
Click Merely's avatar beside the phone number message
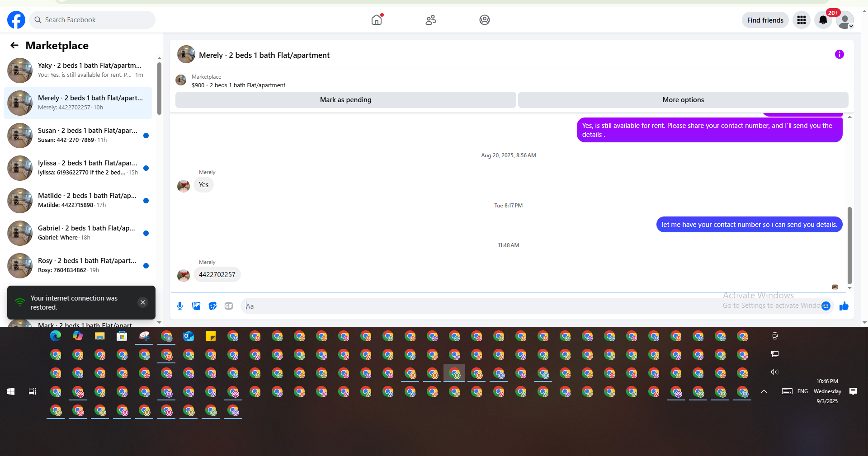184,275
